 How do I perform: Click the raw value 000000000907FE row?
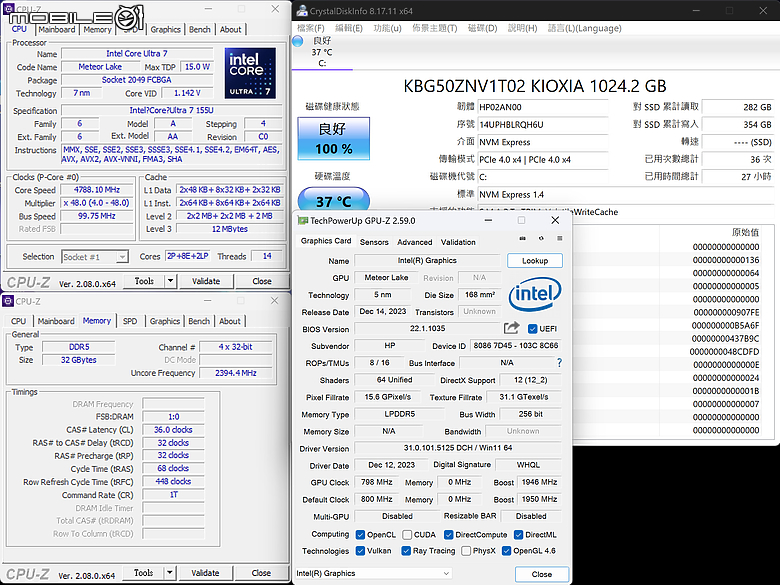click(726, 312)
